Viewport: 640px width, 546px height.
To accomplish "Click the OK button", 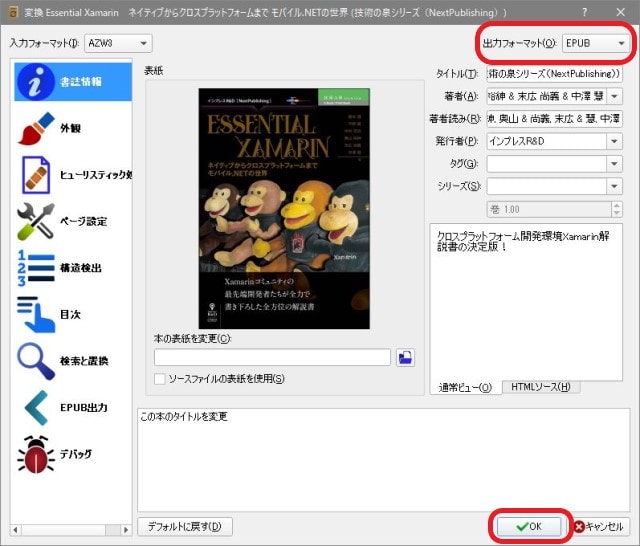I will pyautogui.click(x=529, y=526).
